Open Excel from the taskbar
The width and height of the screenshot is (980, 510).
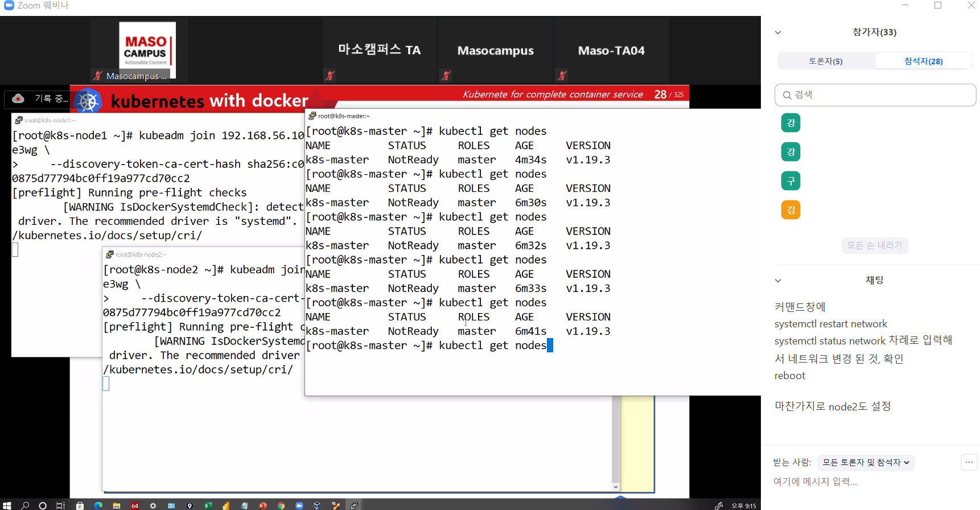pos(208,505)
